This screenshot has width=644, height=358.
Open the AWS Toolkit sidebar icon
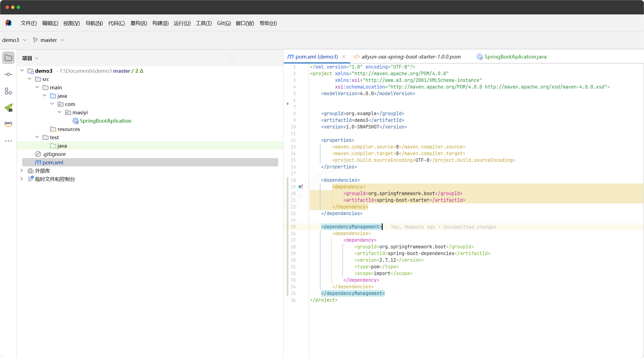coord(8,124)
